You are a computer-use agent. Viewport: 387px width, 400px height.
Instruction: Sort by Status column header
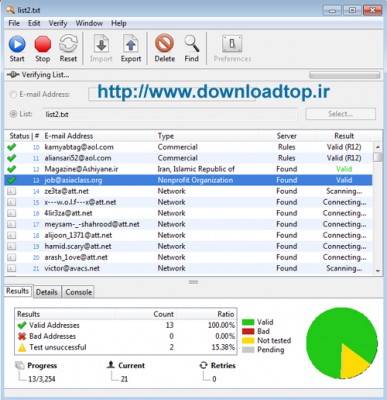pos(19,136)
